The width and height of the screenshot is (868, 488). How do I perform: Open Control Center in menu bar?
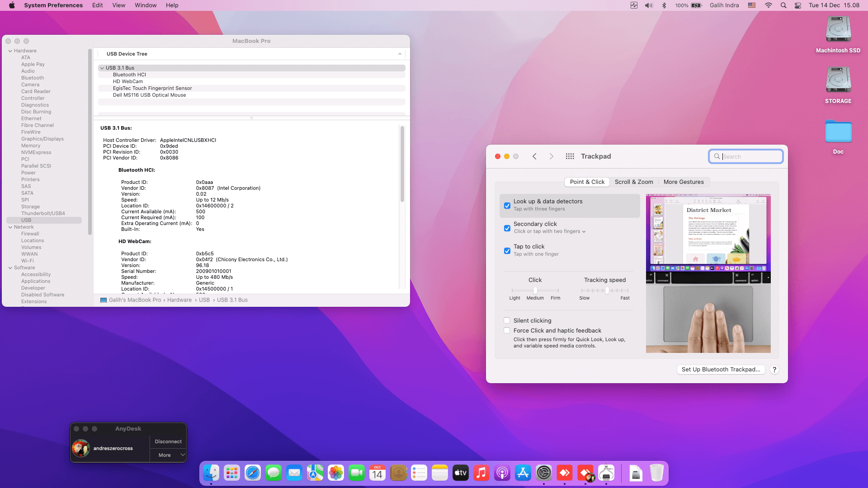pos(798,5)
